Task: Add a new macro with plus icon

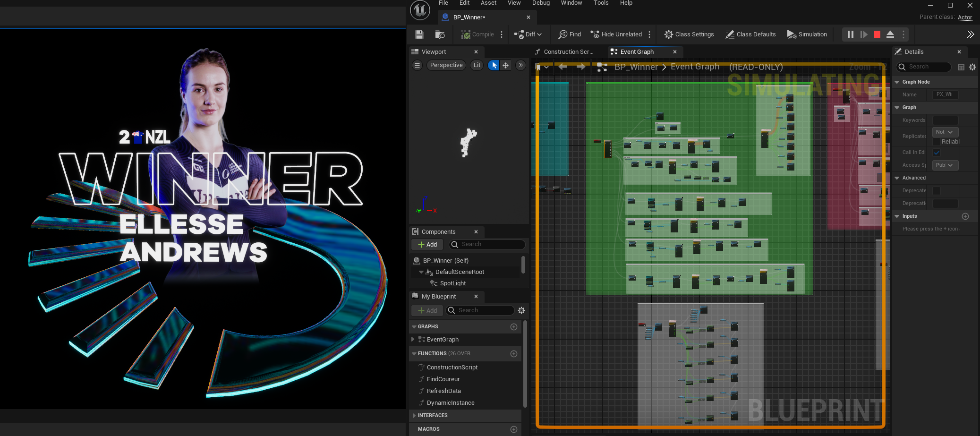Action: click(514, 429)
